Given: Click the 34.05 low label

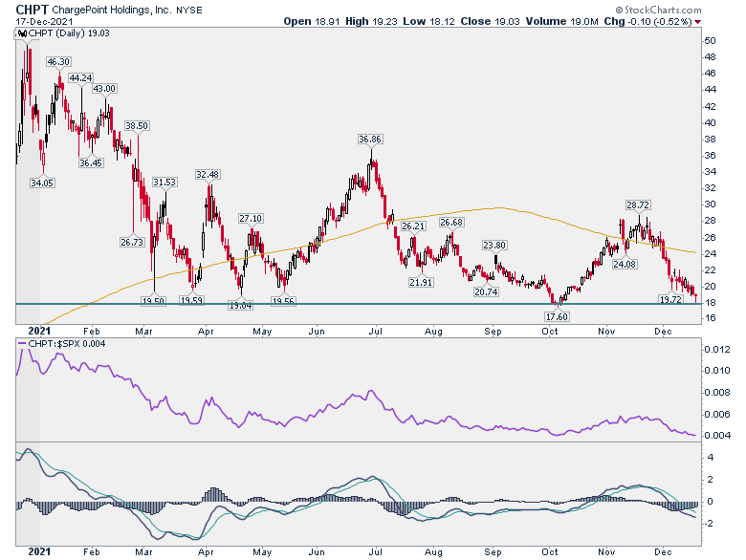Looking at the screenshot, I should [x=42, y=183].
